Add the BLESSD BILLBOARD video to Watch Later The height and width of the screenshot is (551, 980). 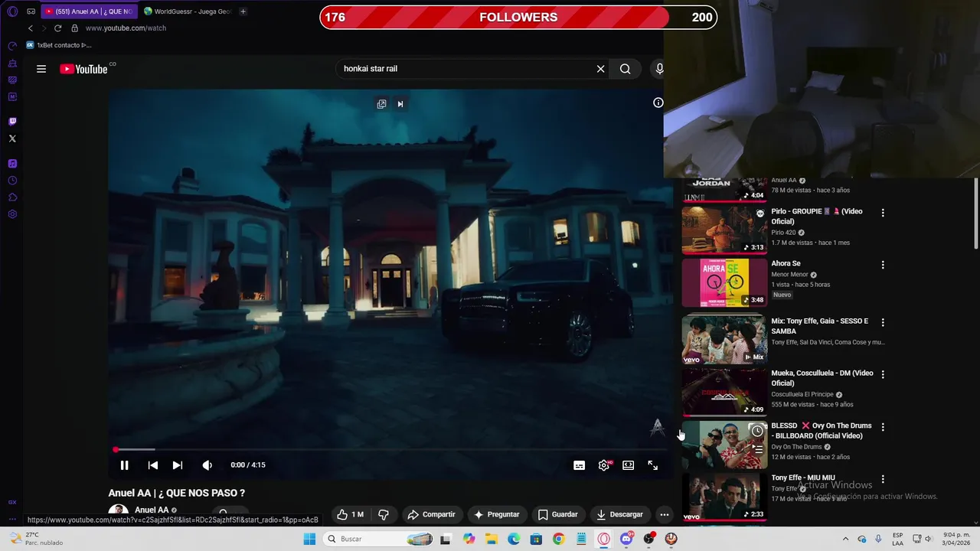click(756, 432)
